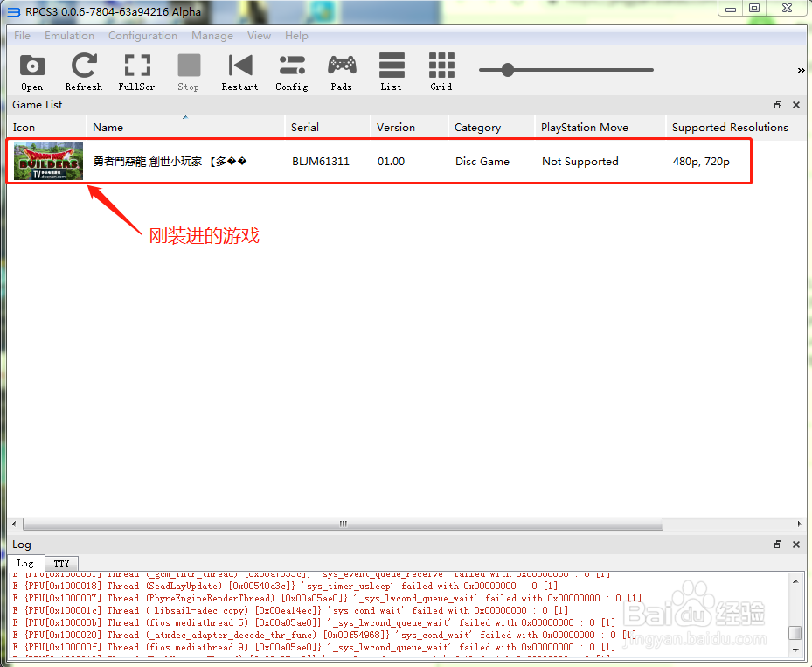Sort by Supported Resolutions column header

tap(735, 127)
